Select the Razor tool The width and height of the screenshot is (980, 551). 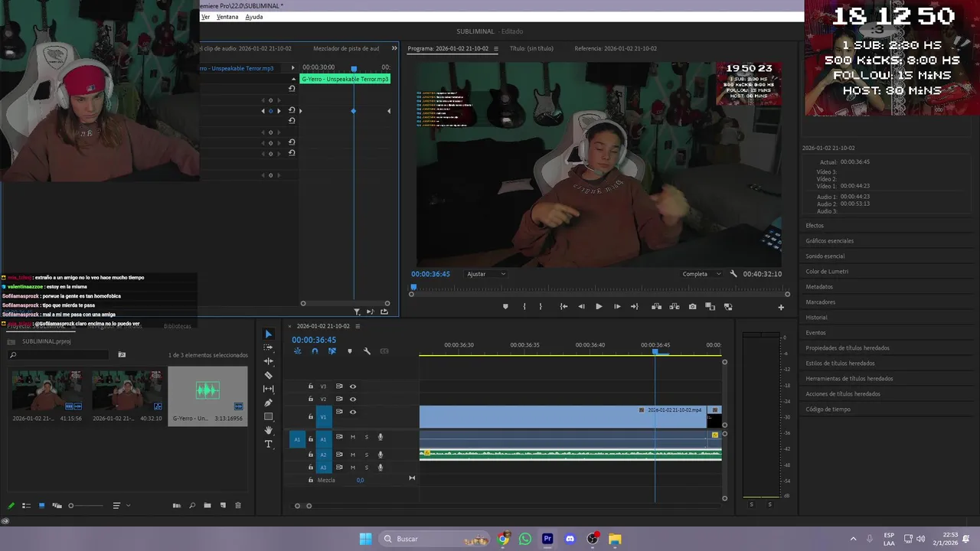[x=268, y=375]
